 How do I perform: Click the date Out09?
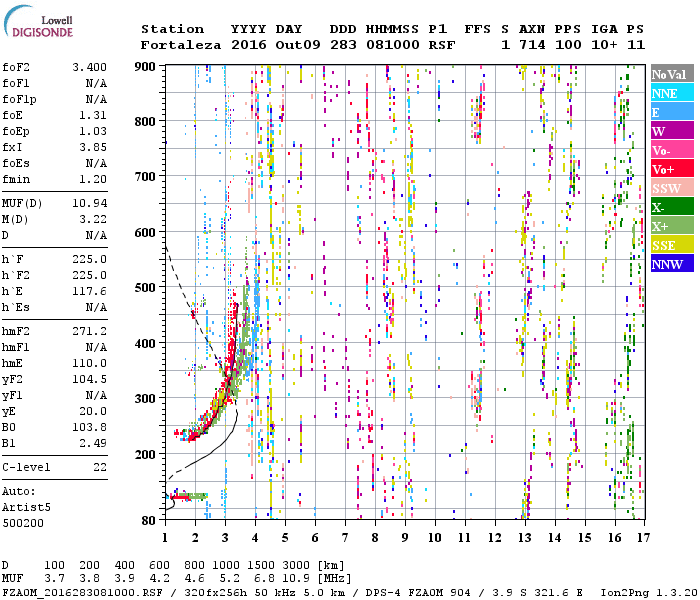tap(298, 45)
